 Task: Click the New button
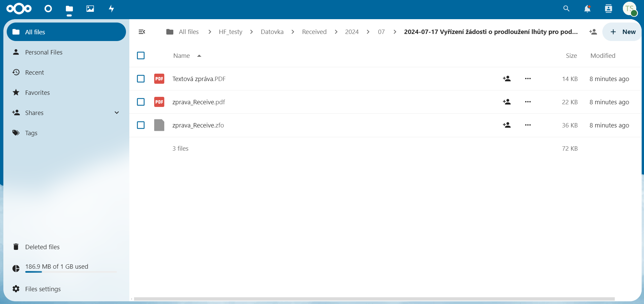pos(622,32)
